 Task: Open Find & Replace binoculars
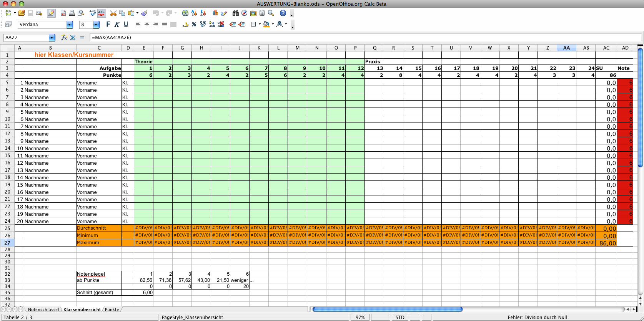236,13
